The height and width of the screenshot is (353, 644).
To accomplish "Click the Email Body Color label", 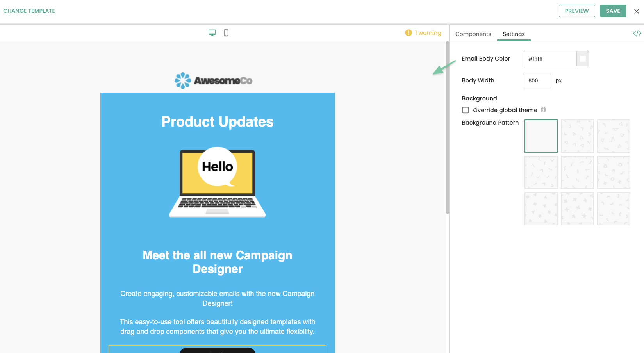I will 486,59.
